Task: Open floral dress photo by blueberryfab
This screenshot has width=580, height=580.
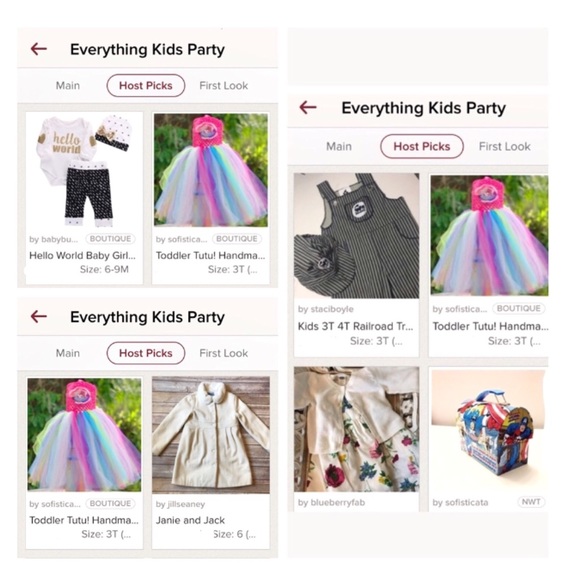Action: click(357, 429)
